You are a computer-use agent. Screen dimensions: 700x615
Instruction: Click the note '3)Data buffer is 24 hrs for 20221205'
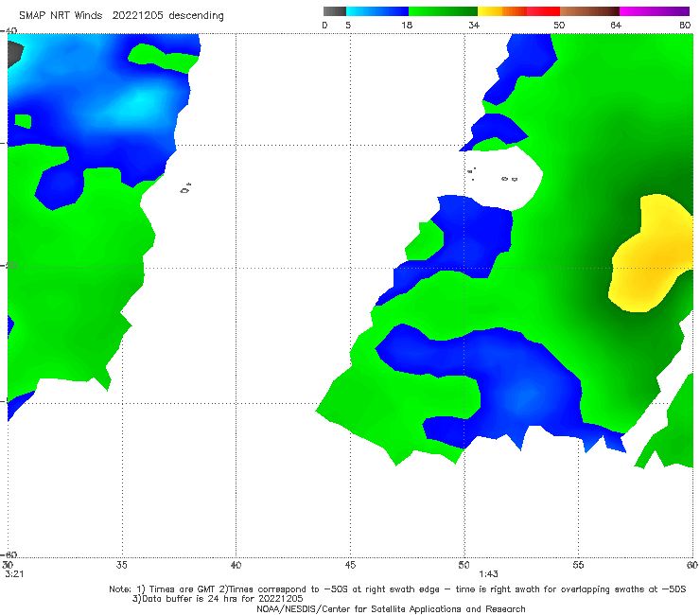click(218, 599)
